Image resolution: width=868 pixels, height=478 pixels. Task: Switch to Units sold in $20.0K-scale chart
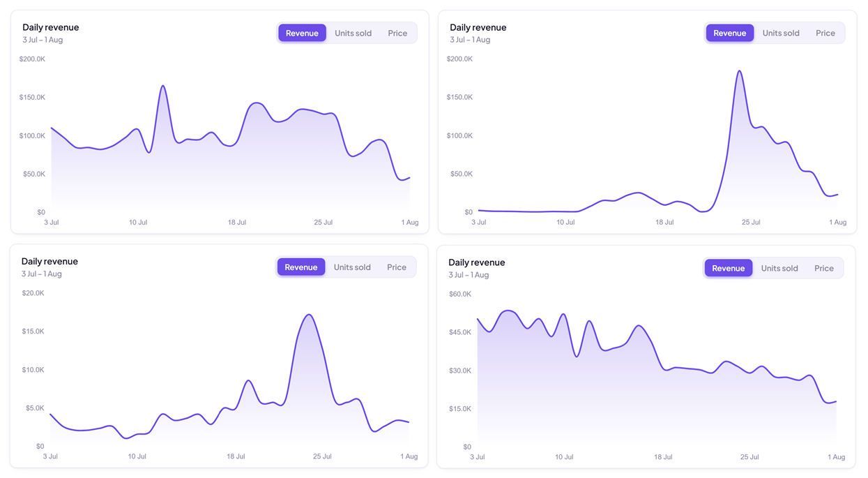pos(352,267)
